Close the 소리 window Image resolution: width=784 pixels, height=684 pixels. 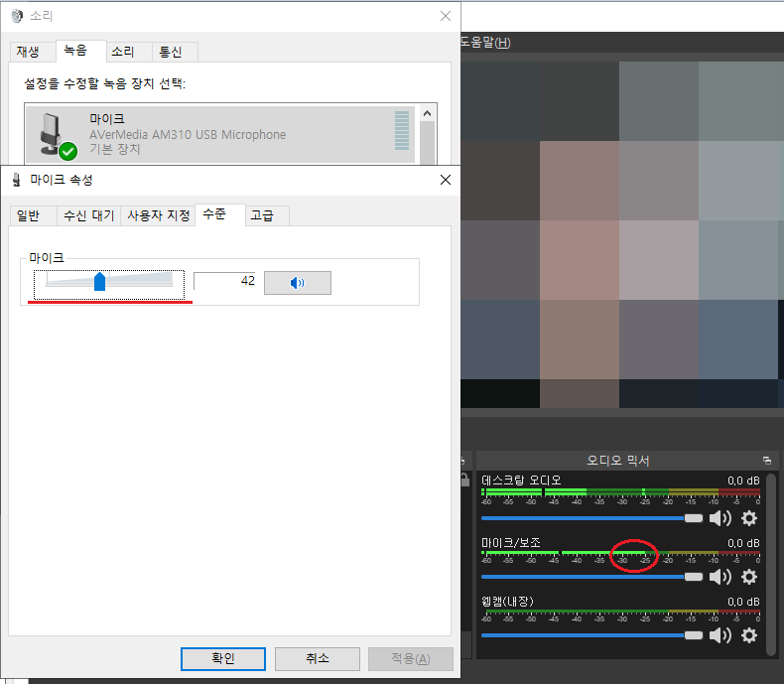446,16
